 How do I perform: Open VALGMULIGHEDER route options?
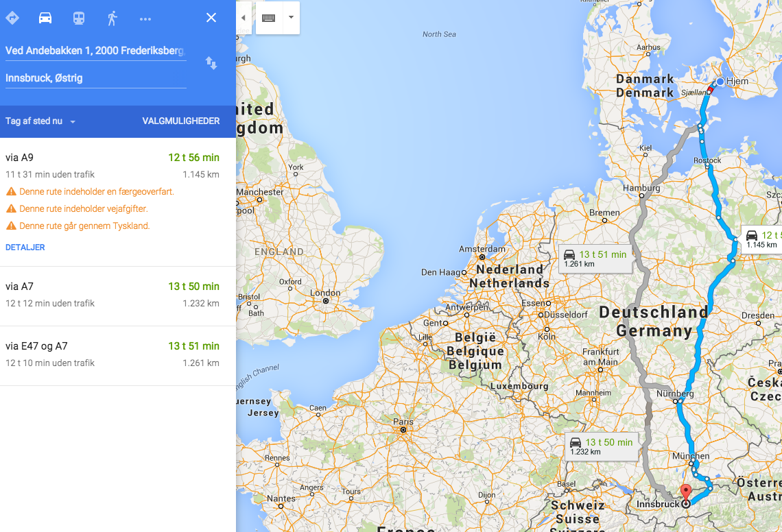(181, 121)
